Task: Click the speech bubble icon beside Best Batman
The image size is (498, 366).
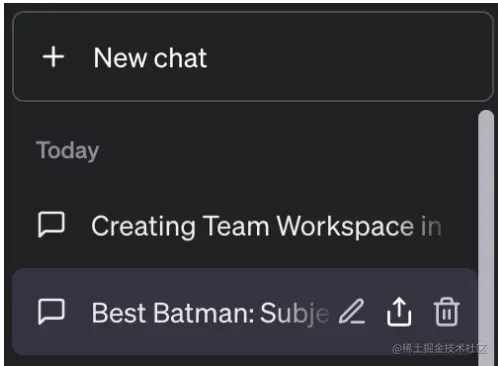Action: pos(51,312)
